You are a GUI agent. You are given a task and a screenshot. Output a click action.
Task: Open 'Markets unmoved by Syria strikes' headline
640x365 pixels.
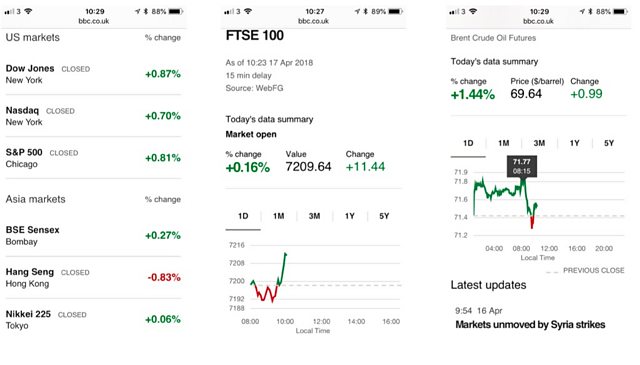(x=530, y=325)
